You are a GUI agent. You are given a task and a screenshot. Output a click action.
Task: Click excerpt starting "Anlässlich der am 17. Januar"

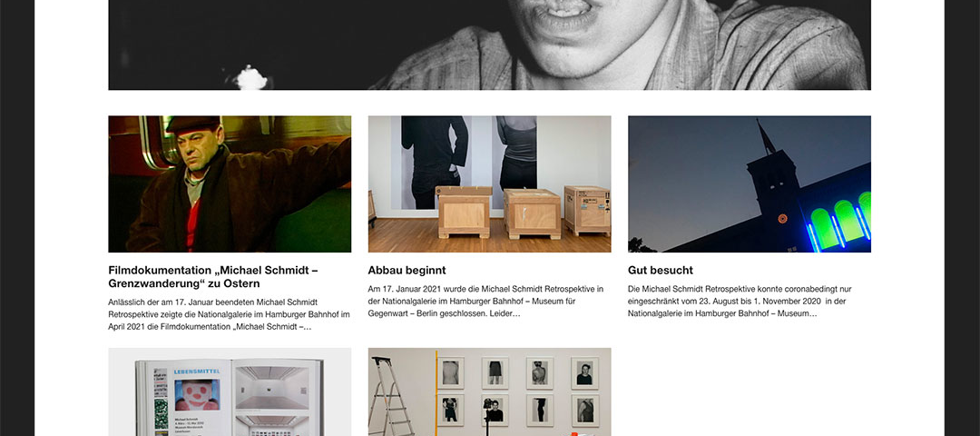pos(229,314)
